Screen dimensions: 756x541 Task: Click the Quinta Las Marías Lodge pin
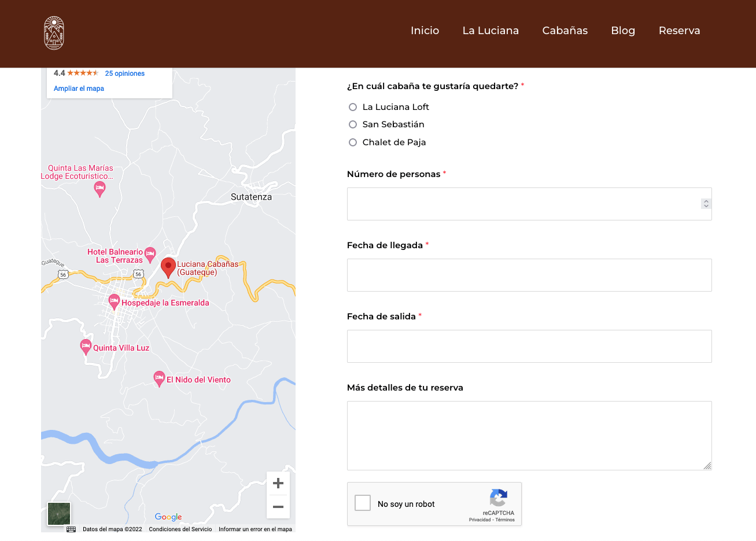[x=100, y=189]
